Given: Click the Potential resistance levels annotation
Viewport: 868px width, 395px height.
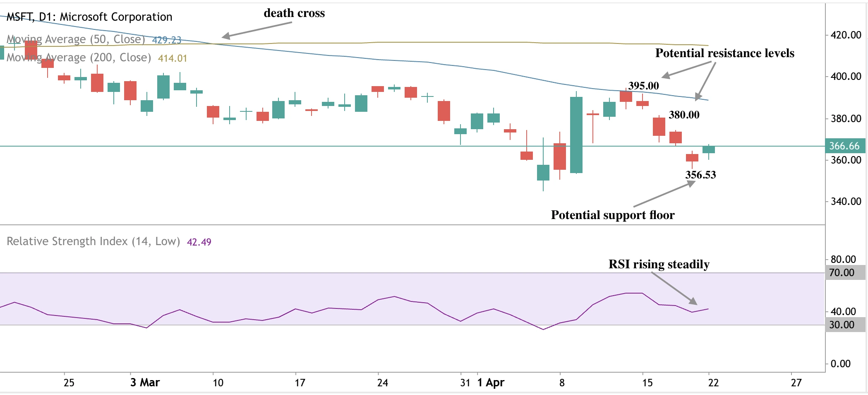Looking at the screenshot, I should coord(725,53).
